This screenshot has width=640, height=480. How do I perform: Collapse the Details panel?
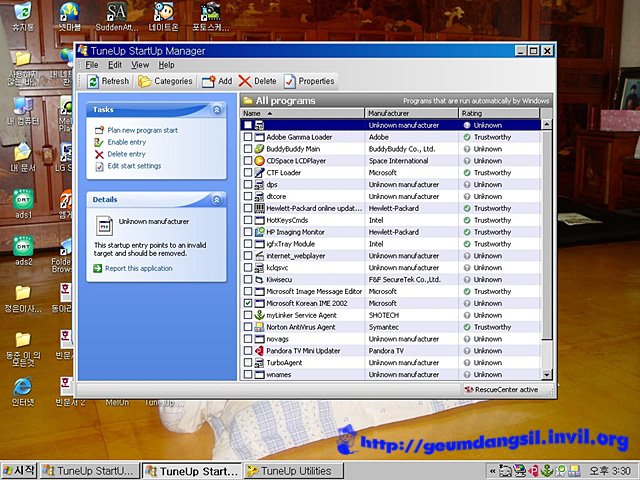(x=217, y=200)
